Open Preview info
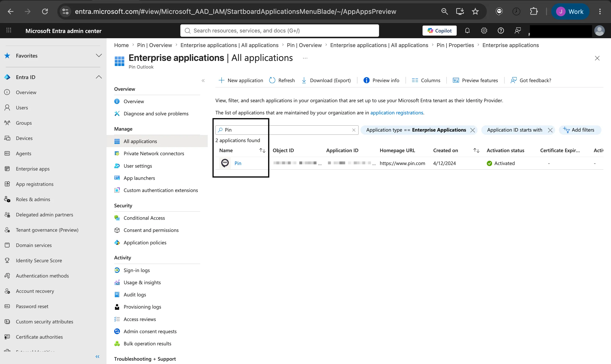This screenshot has width=611, height=364. (381, 80)
